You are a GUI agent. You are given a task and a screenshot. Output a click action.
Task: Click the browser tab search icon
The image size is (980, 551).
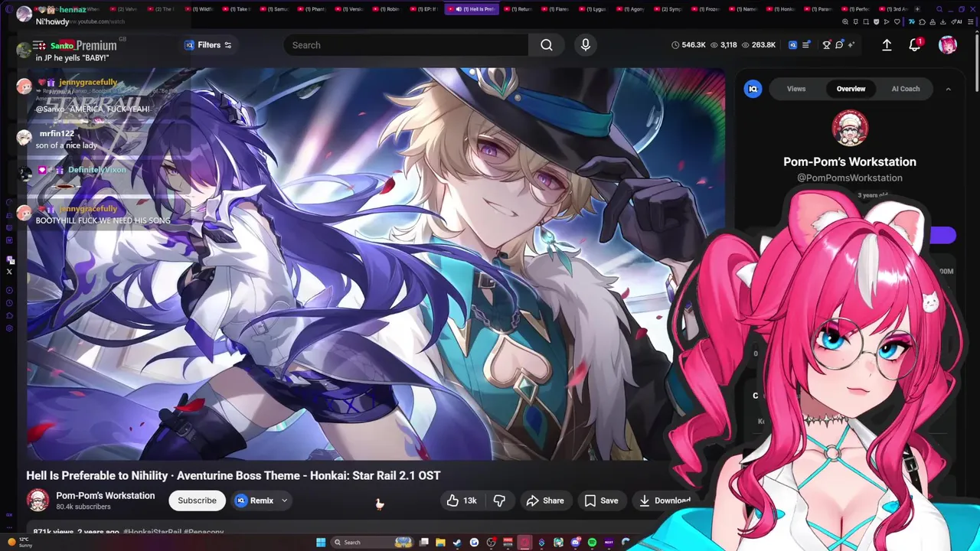point(939,9)
